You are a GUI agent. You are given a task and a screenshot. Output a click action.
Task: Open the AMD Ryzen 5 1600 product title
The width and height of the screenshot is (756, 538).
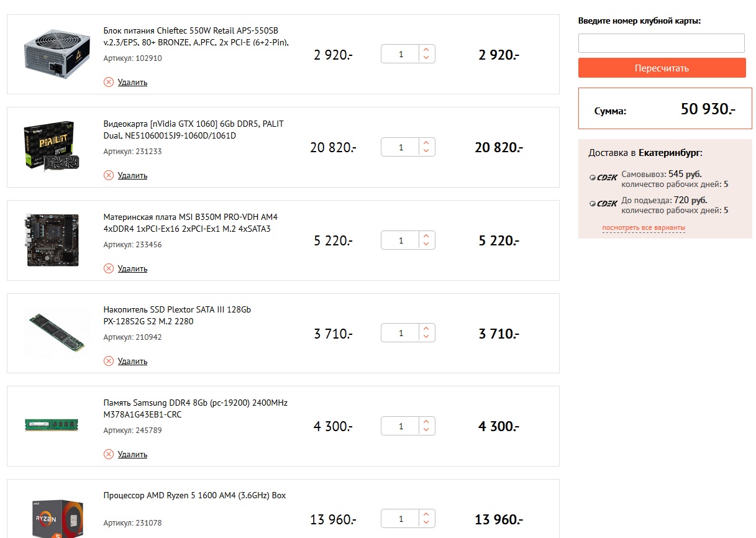pyautogui.click(x=194, y=496)
